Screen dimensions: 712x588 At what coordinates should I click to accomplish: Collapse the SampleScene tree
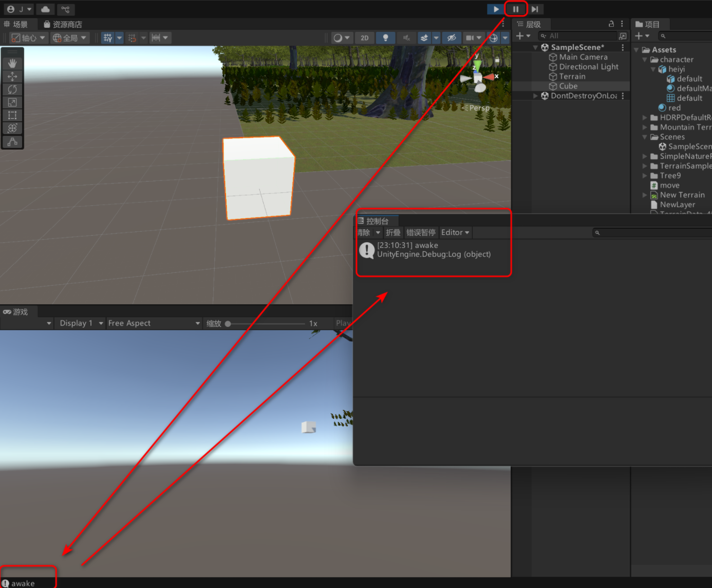tap(535, 47)
